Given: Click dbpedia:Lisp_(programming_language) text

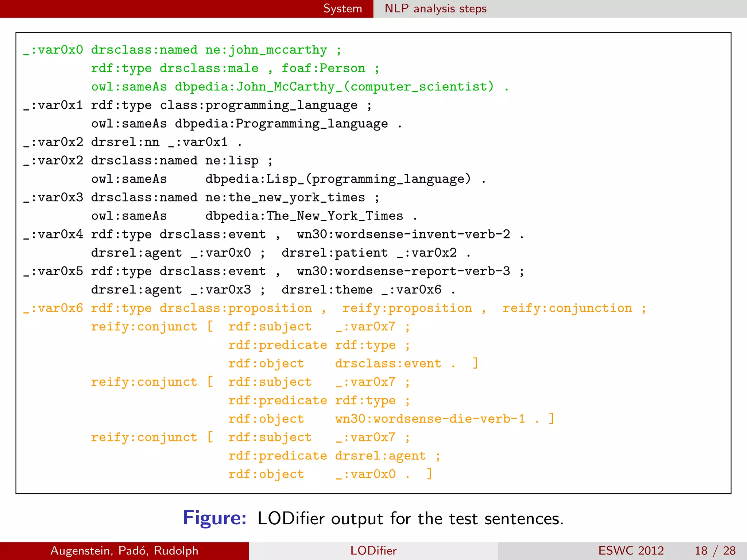Looking at the screenshot, I should tap(338, 179).
